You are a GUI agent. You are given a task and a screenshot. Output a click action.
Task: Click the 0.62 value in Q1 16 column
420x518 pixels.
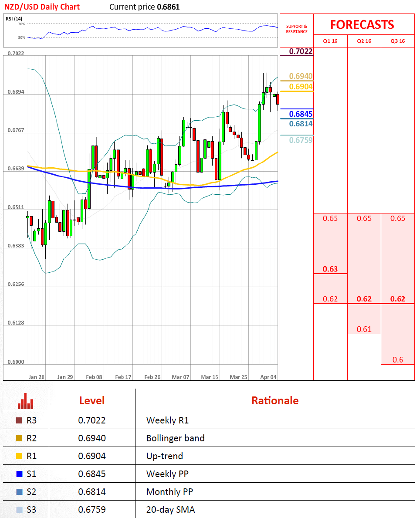tap(330, 299)
